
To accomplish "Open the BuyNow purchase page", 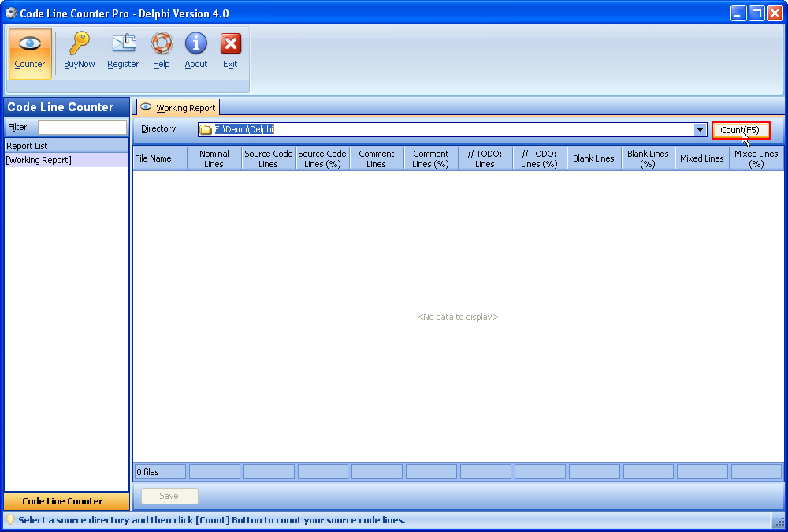I will point(79,49).
